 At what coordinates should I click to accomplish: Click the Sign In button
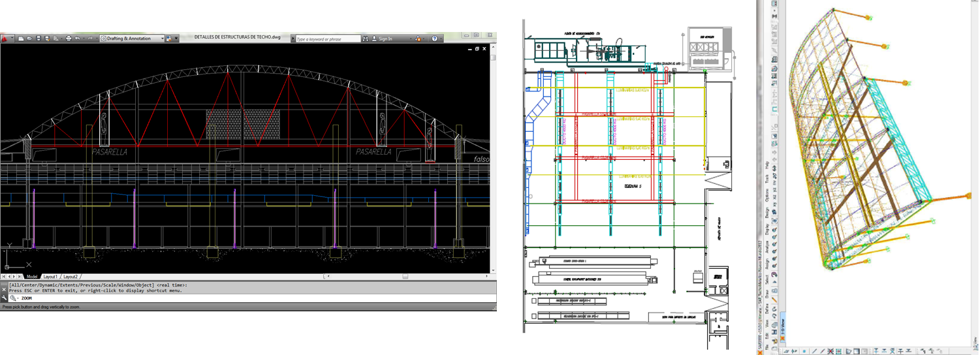[x=385, y=39]
